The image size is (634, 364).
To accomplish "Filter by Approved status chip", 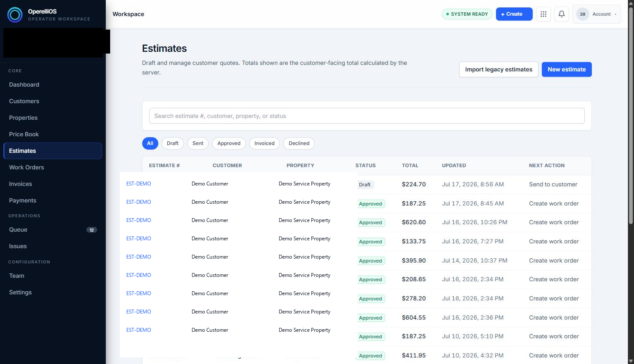I will point(229,143).
